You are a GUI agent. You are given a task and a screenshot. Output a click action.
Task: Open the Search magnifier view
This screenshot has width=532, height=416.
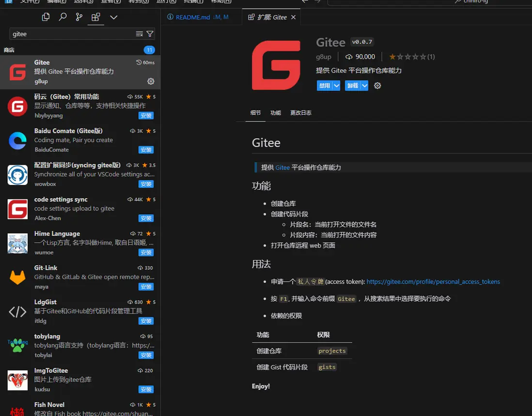point(63,17)
